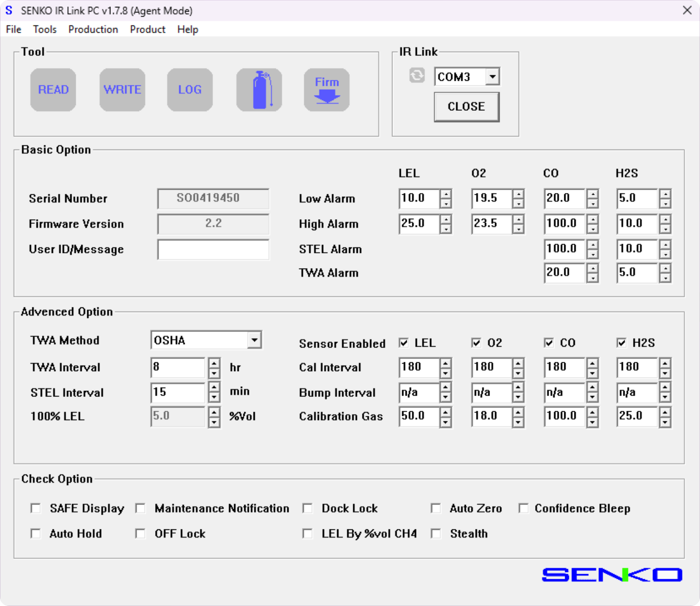Click the WRITE tool icon
This screenshot has height=606, width=700.
[122, 90]
